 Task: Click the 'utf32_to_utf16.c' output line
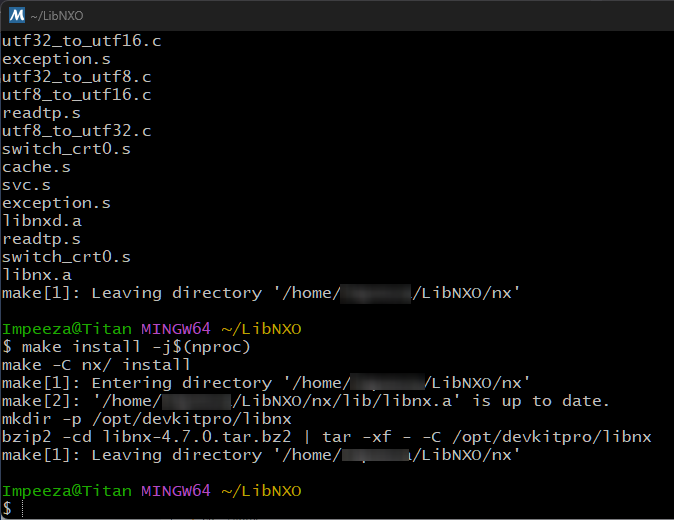click(82, 41)
